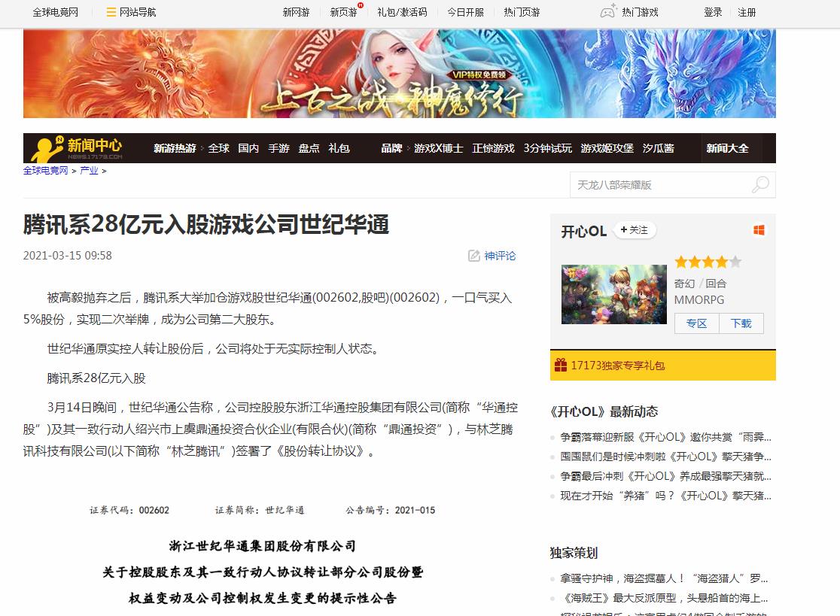Open 游戏姬攻堡 column

click(x=607, y=148)
